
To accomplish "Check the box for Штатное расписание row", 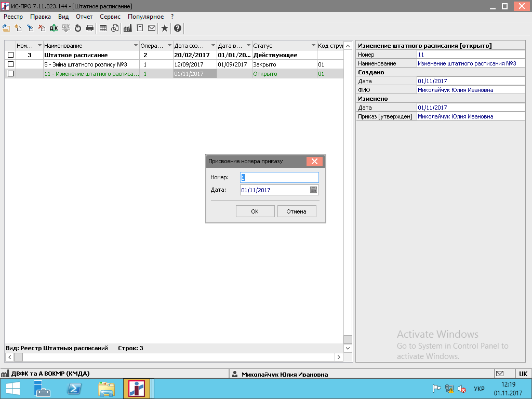I will pyautogui.click(x=10, y=55).
